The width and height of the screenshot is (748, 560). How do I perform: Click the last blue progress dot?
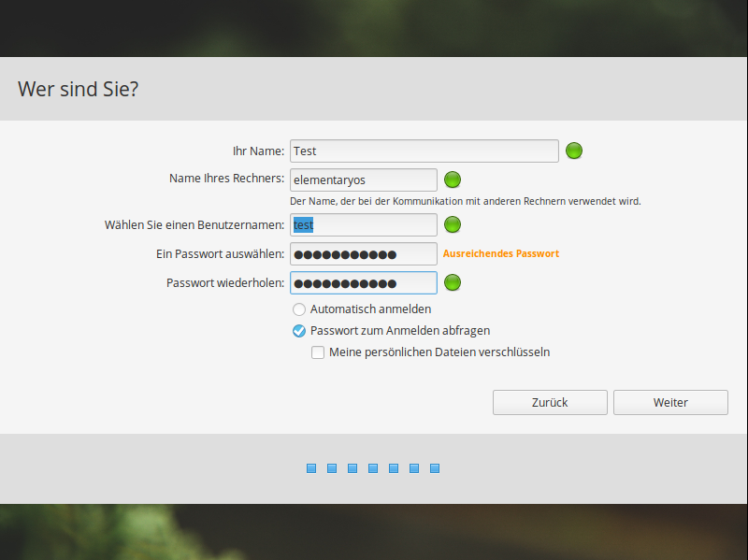pos(435,468)
